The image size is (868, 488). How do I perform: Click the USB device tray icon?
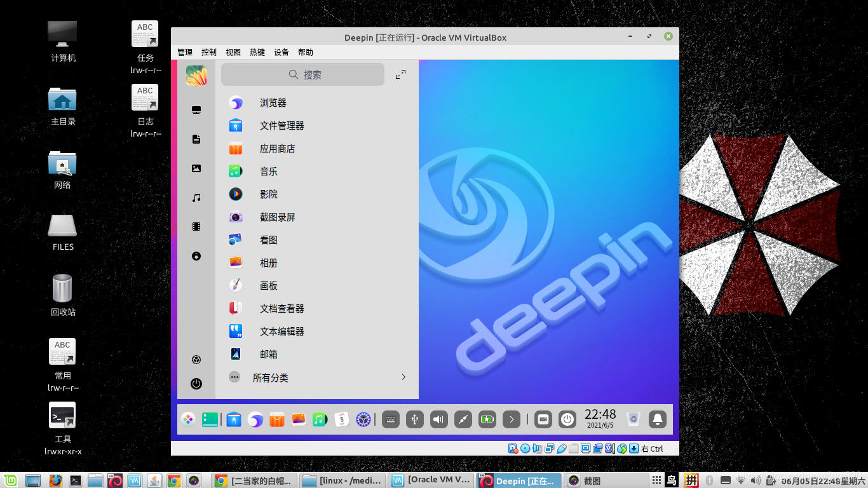coord(415,419)
